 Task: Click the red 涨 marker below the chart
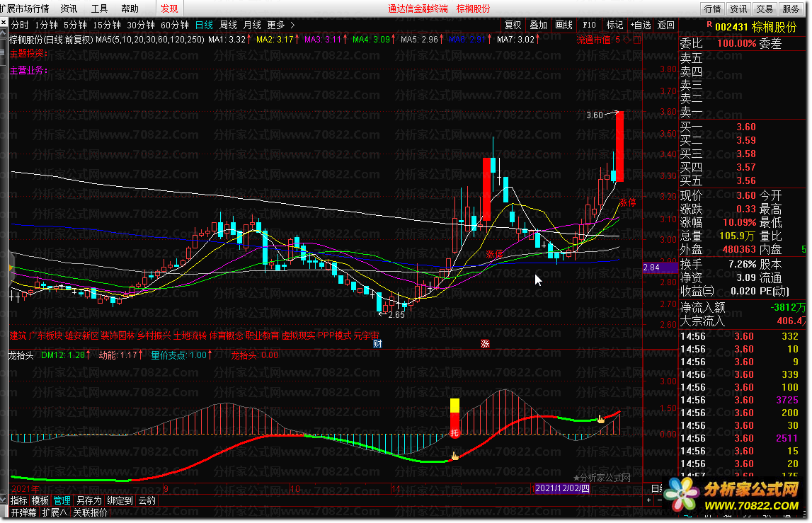click(x=485, y=344)
